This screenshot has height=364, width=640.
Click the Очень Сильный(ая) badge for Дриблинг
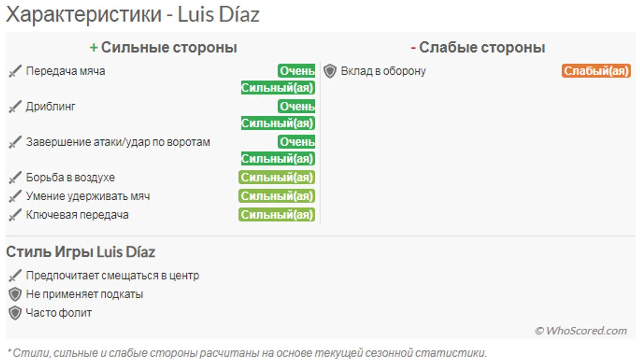[x=278, y=115]
